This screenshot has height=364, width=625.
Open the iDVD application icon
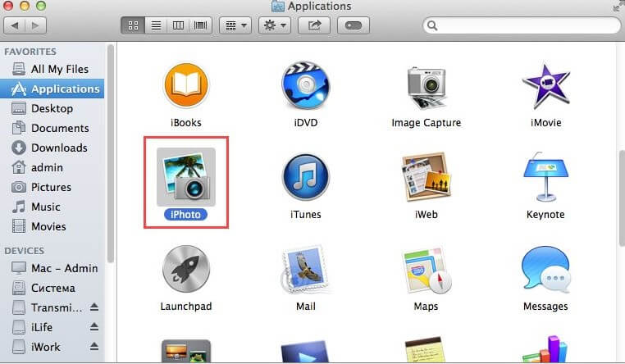click(306, 84)
